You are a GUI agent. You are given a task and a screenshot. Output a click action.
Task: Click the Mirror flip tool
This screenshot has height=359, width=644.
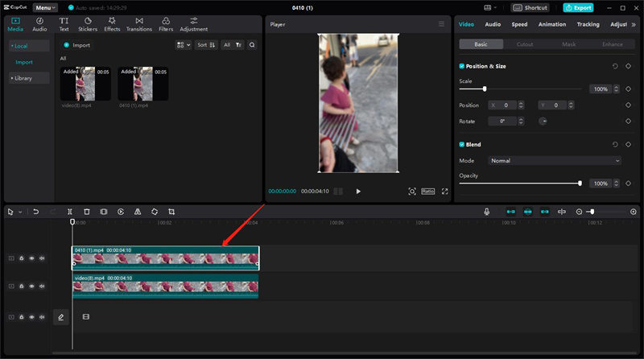tap(138, 212)
